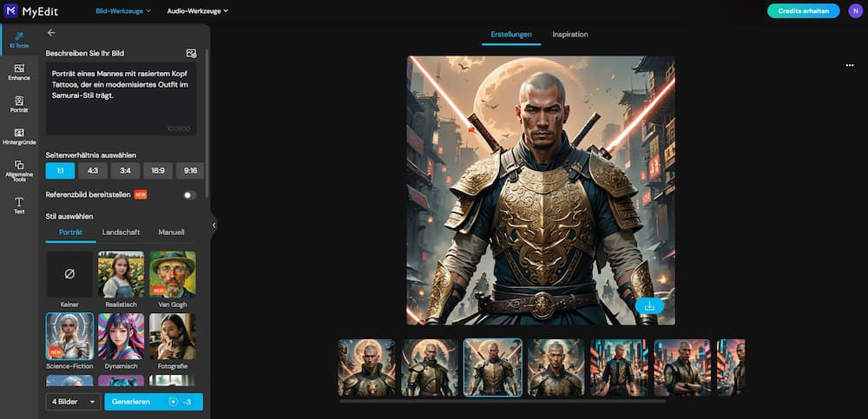The image size is (868, 419).
Task: Select the Porträt style tab
Action: 70,232
